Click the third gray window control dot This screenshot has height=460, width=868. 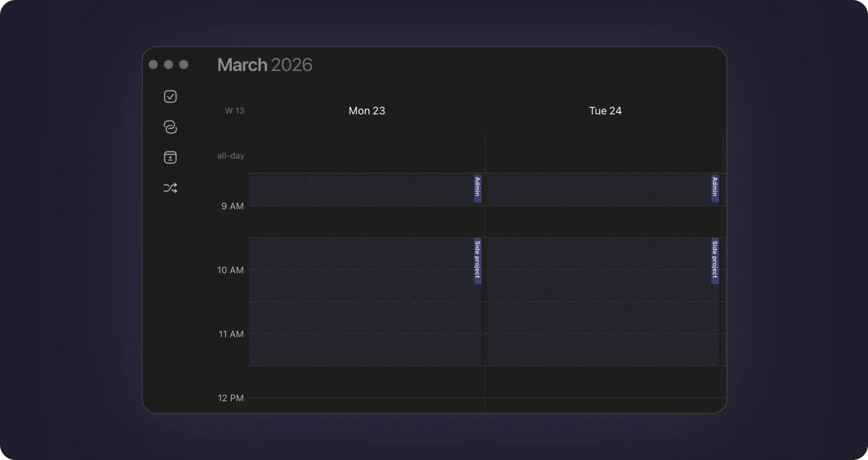[184, 64]
